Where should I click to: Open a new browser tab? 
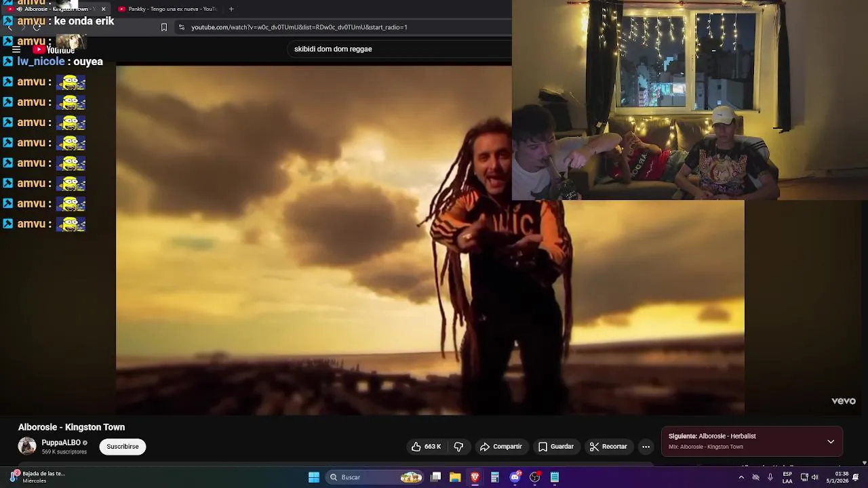231,9
